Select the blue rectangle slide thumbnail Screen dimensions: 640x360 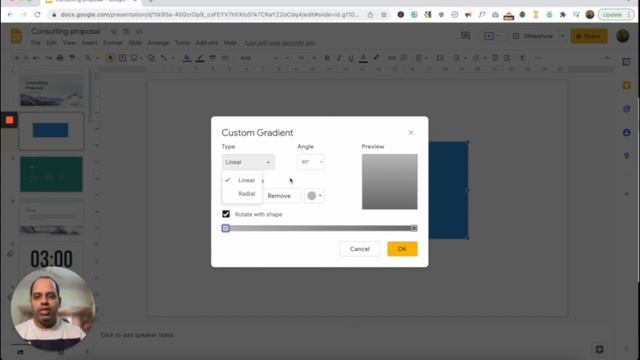(x=51, y=131)
